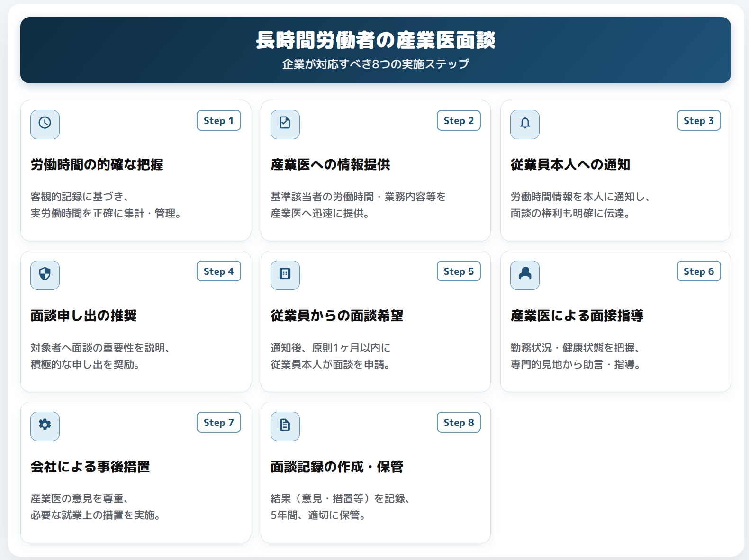Click the text 客観的記録に基づき、

click(80, 197)
